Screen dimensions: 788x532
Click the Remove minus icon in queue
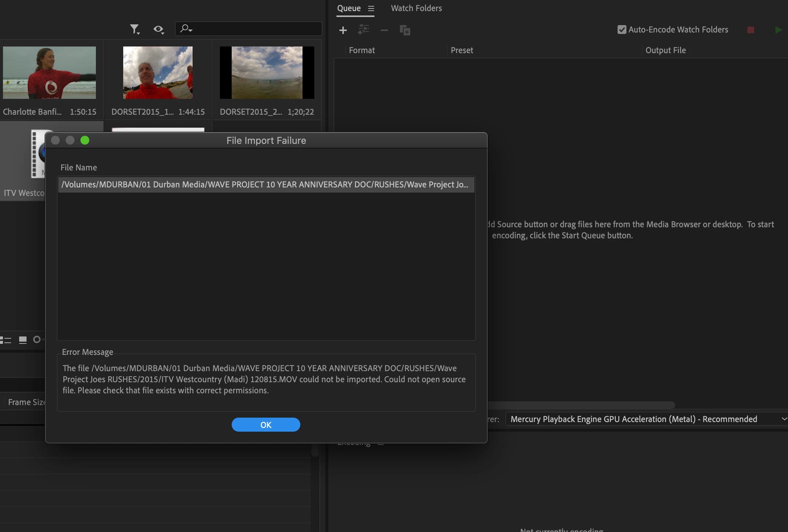tap(384, 30)
